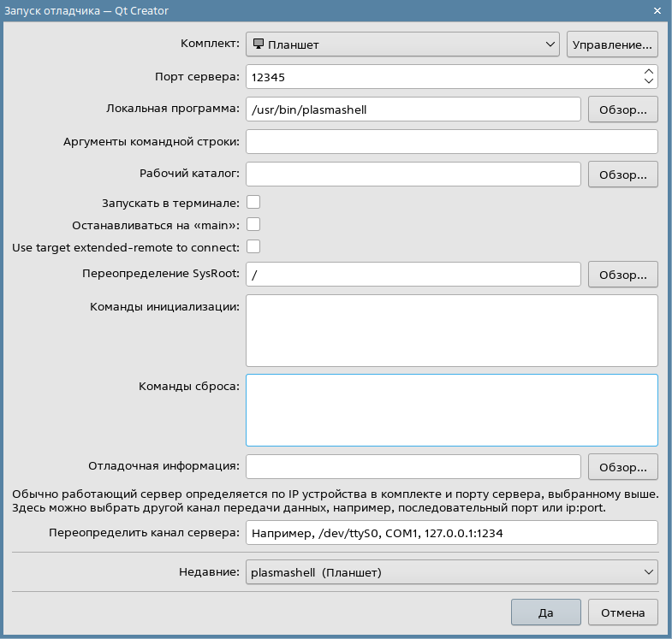
Task: Expand the Недавние recent sessions dropdown
Action: (x=451, y=571)
